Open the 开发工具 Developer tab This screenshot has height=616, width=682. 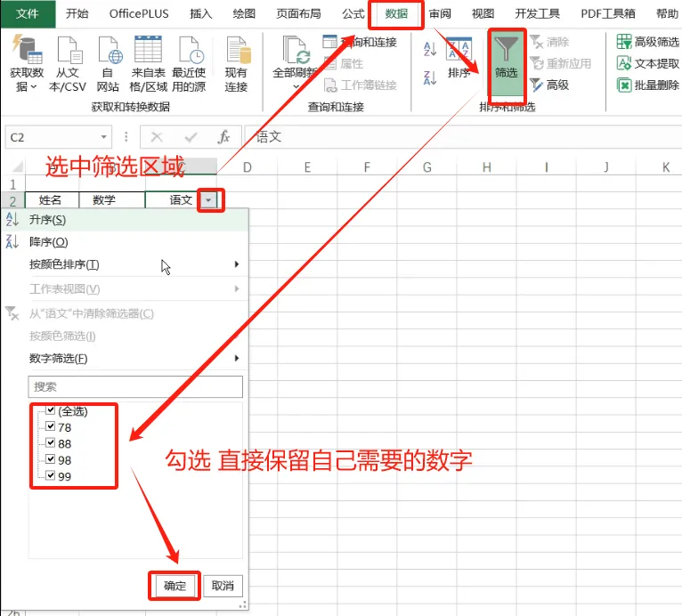(537, 14)
